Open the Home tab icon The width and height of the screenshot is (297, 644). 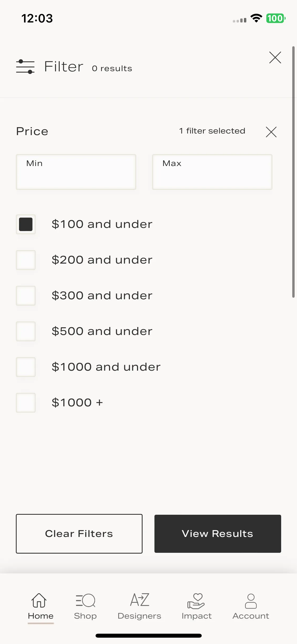[x=39, y=600]
